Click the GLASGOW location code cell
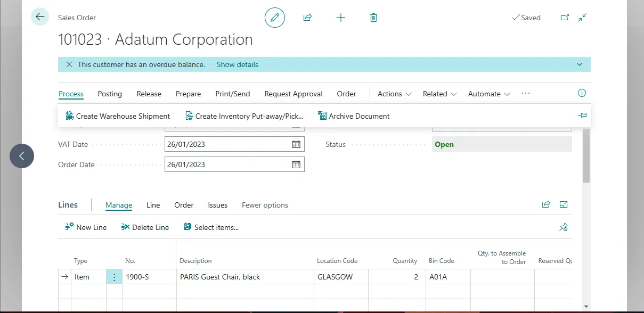The height and width of the screenshot is (313, 644). 341,277
